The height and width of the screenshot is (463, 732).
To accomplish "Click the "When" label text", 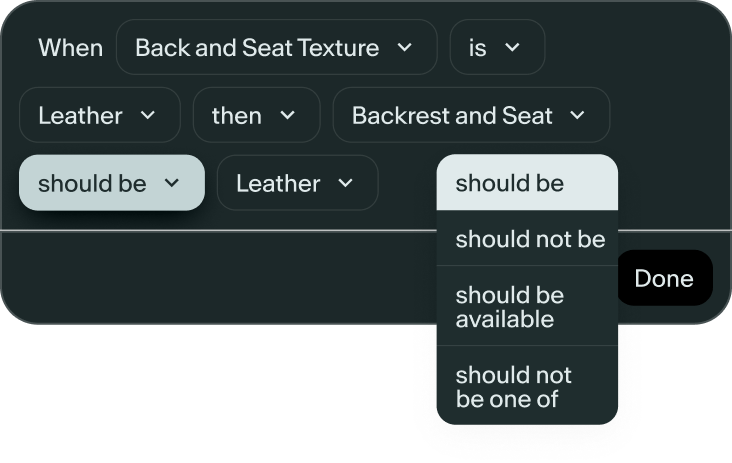I will (70, 47).
